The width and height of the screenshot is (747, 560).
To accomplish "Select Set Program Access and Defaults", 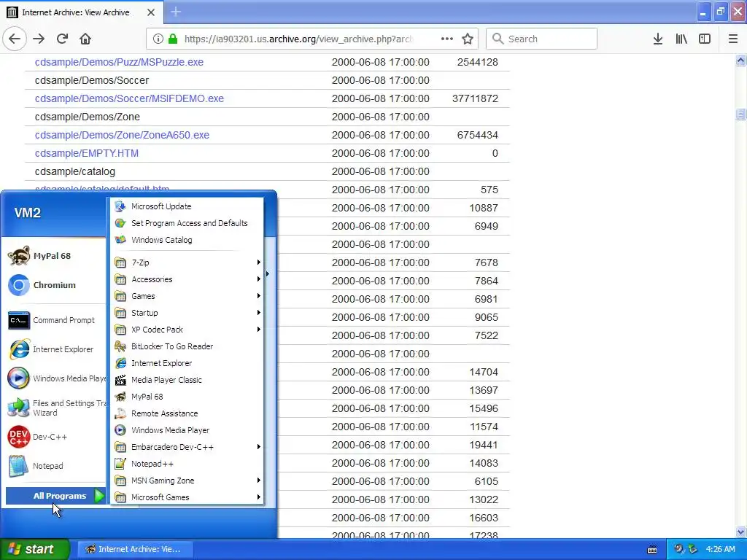I will (x=187, y=223).
